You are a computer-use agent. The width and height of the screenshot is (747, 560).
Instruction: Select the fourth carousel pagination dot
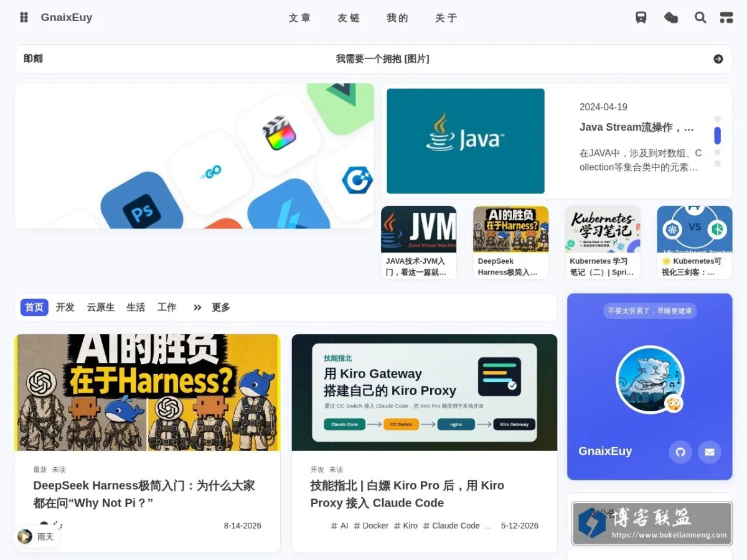tap(717, 164)
